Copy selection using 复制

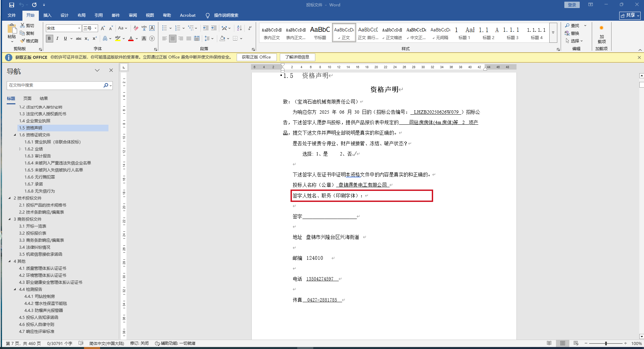[x=27, y=33]
